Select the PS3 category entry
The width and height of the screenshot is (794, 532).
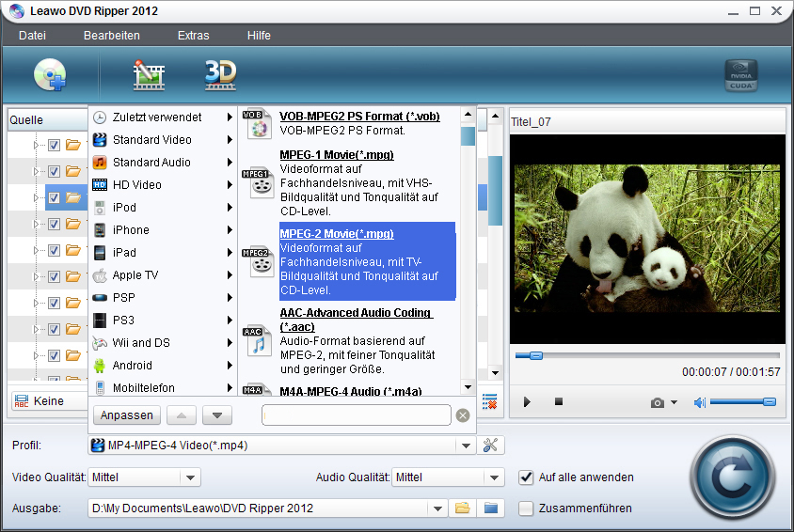click(x=162, y=321)
